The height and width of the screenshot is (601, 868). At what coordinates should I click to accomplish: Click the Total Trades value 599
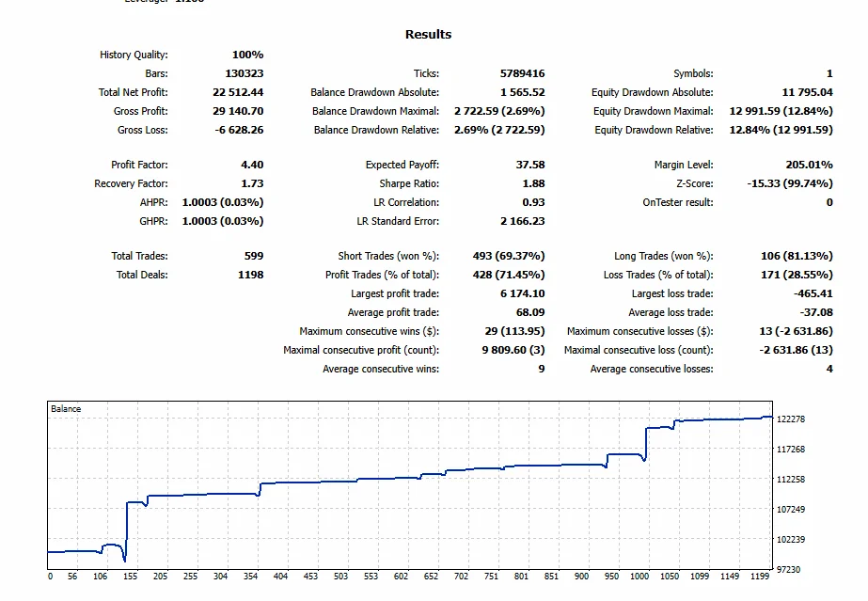point(254,256)
